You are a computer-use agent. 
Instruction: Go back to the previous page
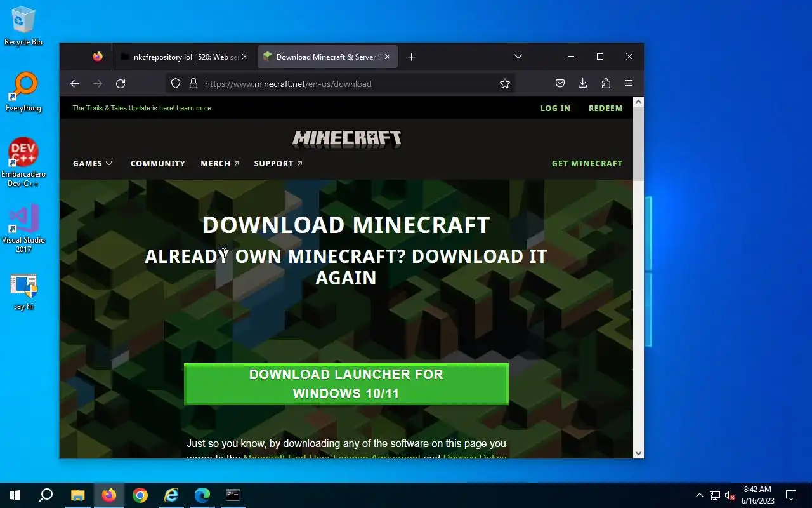pos(75,84)
